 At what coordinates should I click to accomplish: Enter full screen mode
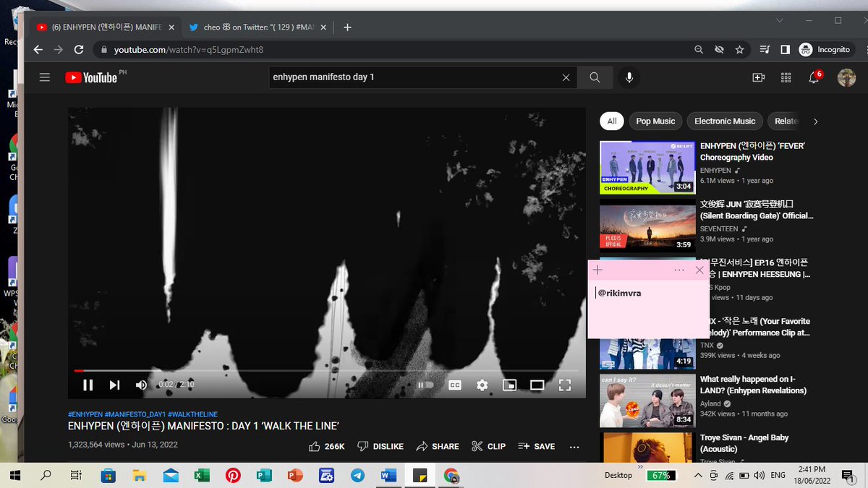click(565, 385)
